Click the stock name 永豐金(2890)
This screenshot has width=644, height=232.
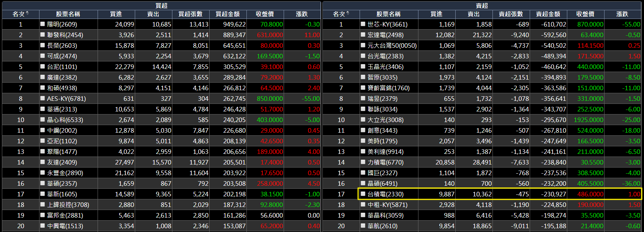65,173
